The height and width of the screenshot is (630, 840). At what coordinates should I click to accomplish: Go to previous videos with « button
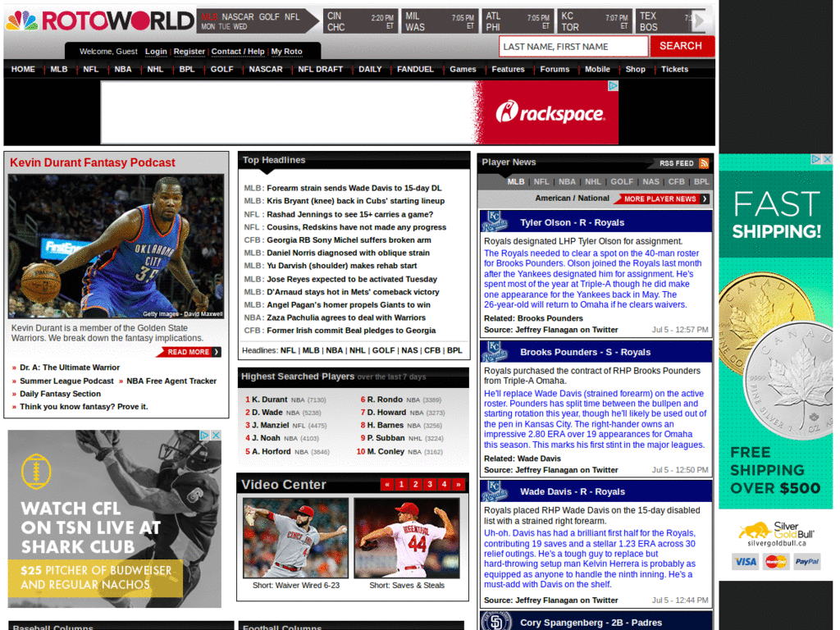tap(387, 484)
